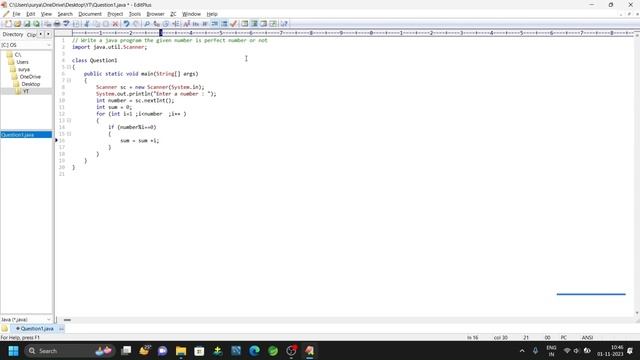This screenshot has width=640, height=360.
Task: Click the Paste toolbar icon
Action: [106, 24]
